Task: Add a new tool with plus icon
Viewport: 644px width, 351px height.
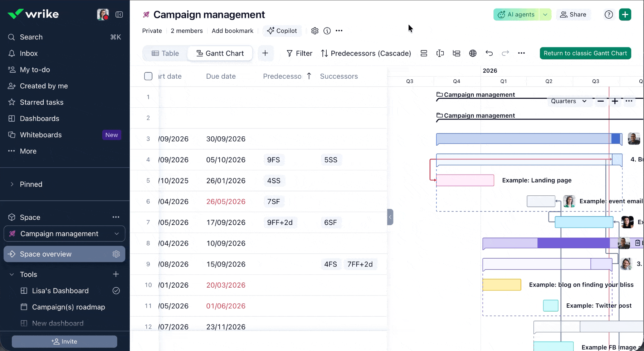Action: point(116,274)
